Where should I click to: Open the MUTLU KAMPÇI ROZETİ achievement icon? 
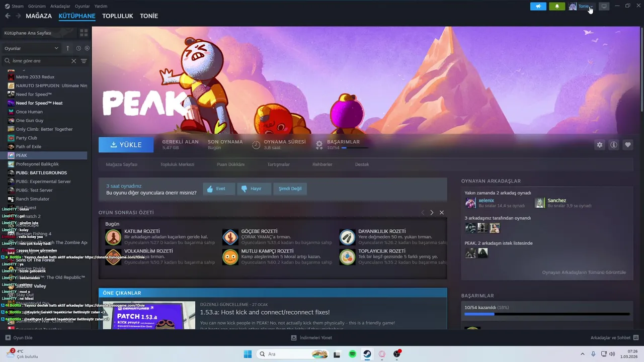pos(230,257)
